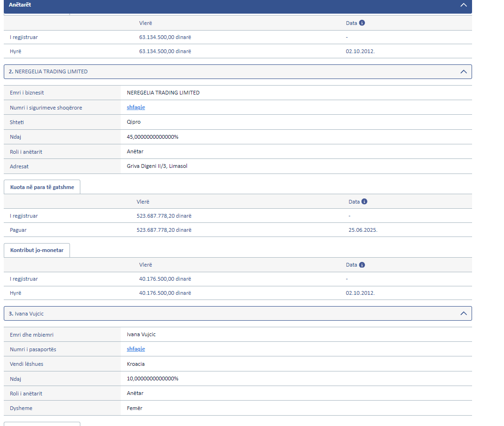Open the Kuota në para të gatshme tab
Screen dimensions: 504x426
42,187
